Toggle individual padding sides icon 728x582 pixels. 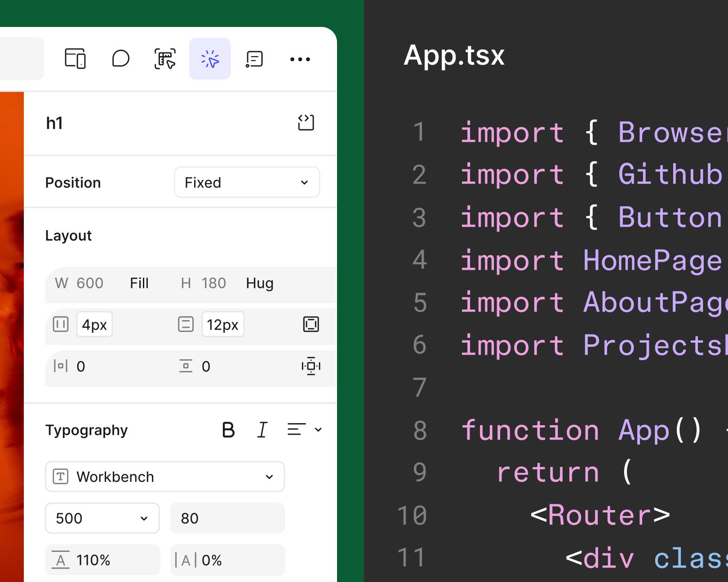tap(311, 324)
